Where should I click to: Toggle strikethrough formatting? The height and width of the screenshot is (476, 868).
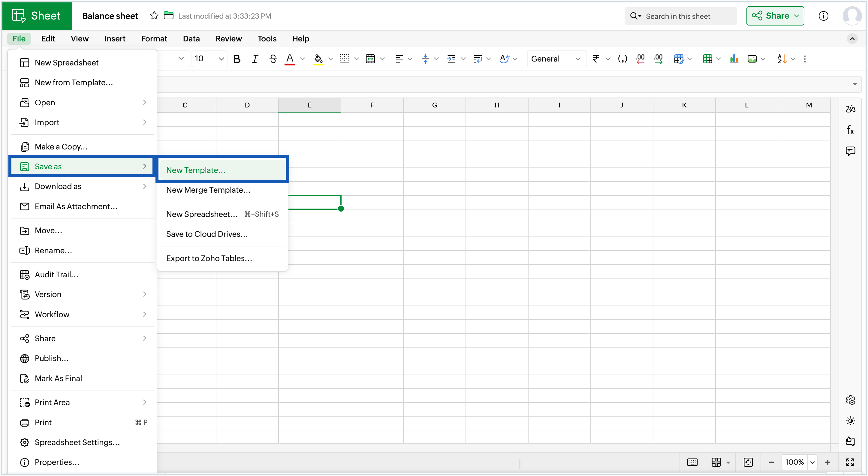273,59
